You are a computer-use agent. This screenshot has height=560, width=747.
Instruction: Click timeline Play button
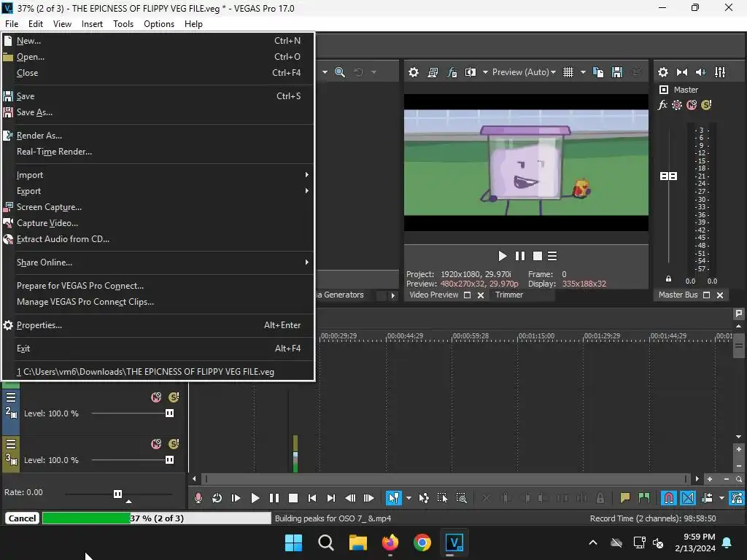[x=255, y=498]
